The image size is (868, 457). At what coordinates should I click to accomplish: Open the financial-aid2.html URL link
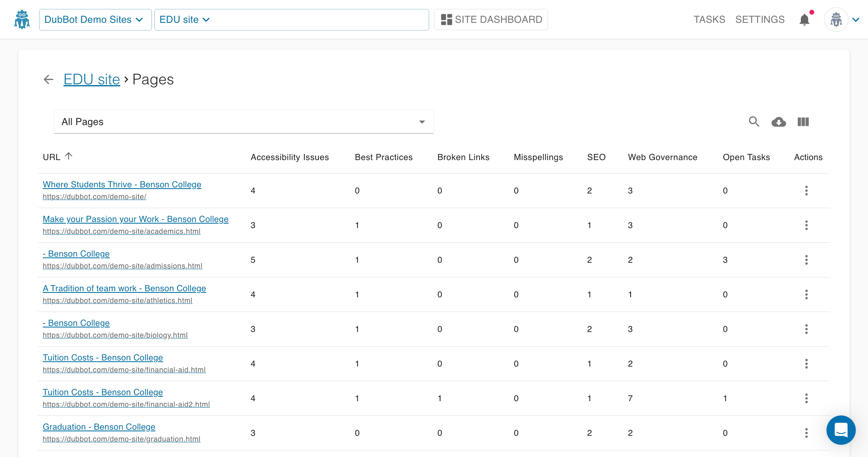click(126, 404)
